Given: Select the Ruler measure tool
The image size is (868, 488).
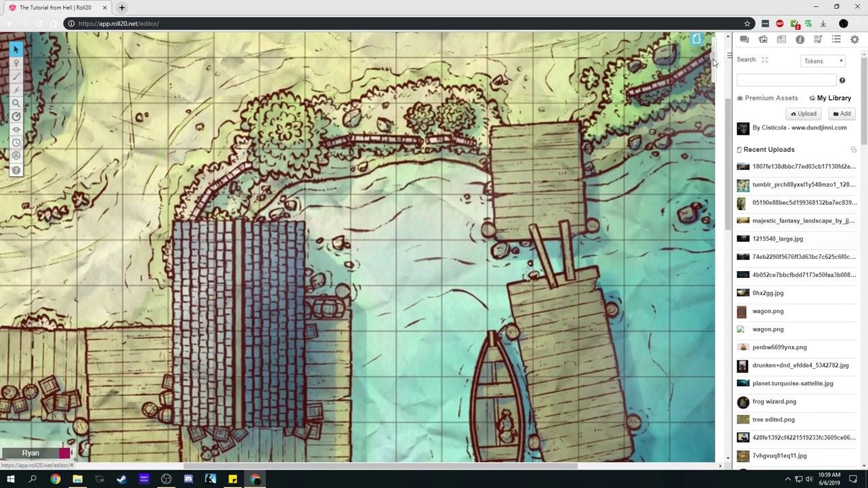Looking at the screenshot, I should click(16, 117).
